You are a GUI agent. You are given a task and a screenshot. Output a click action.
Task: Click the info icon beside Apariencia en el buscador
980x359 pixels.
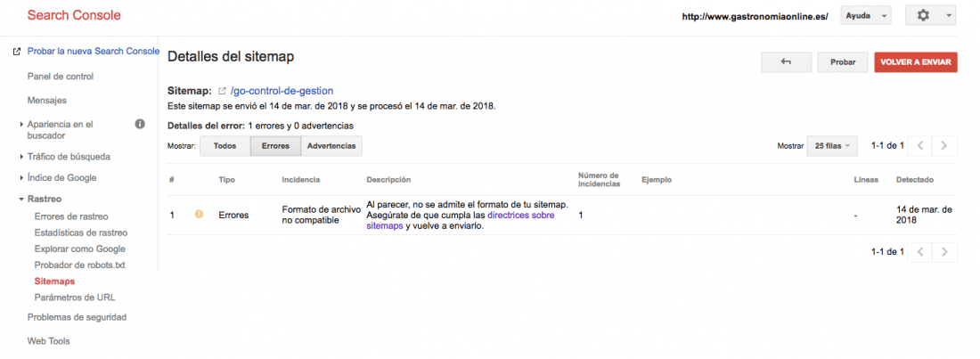(140, 124)
